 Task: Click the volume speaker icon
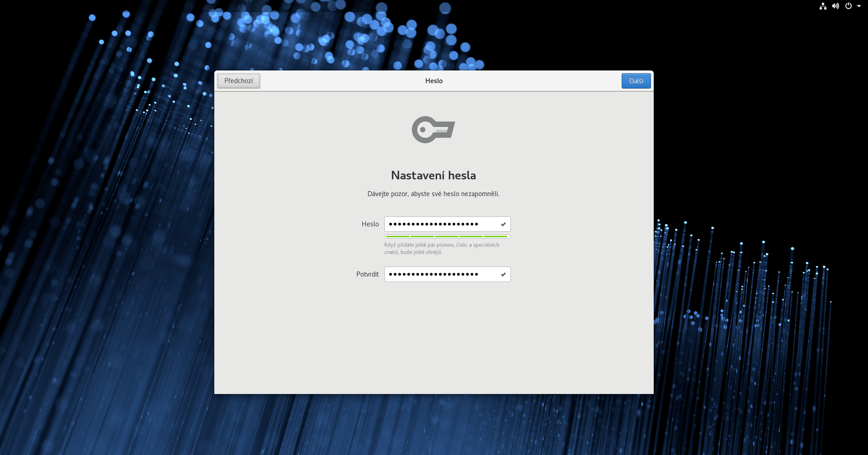[x=835, y=6]
